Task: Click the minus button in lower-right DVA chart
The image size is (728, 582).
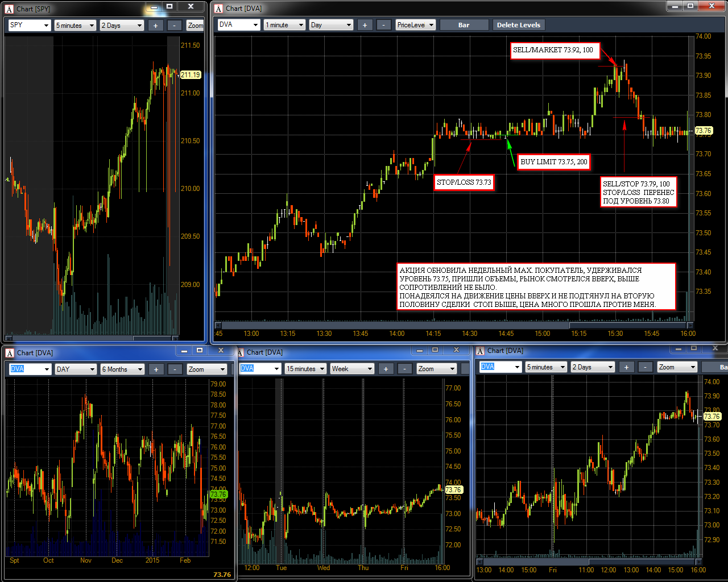Action: tap(645, 367)
